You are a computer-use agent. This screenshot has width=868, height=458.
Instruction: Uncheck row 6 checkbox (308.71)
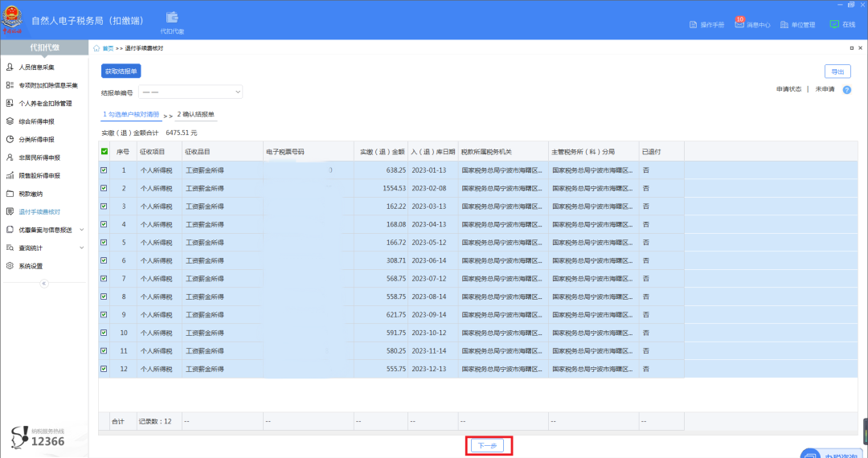(104, 260)
